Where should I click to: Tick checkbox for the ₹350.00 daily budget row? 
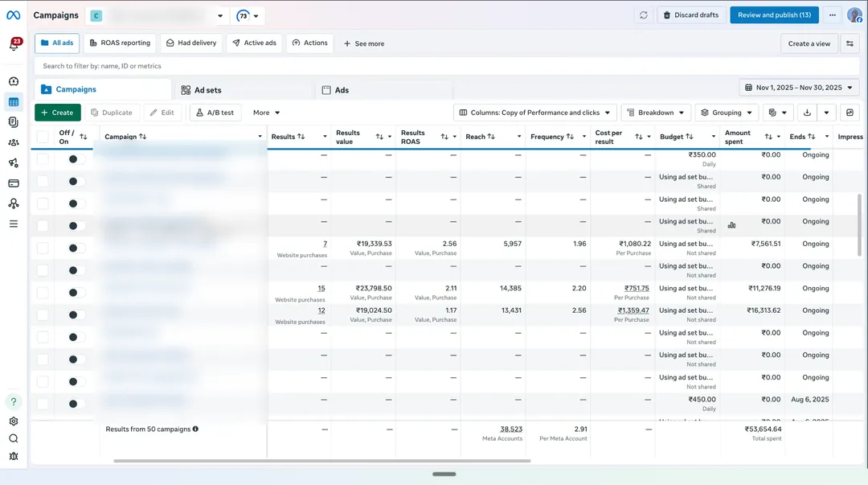pos(43,159)
